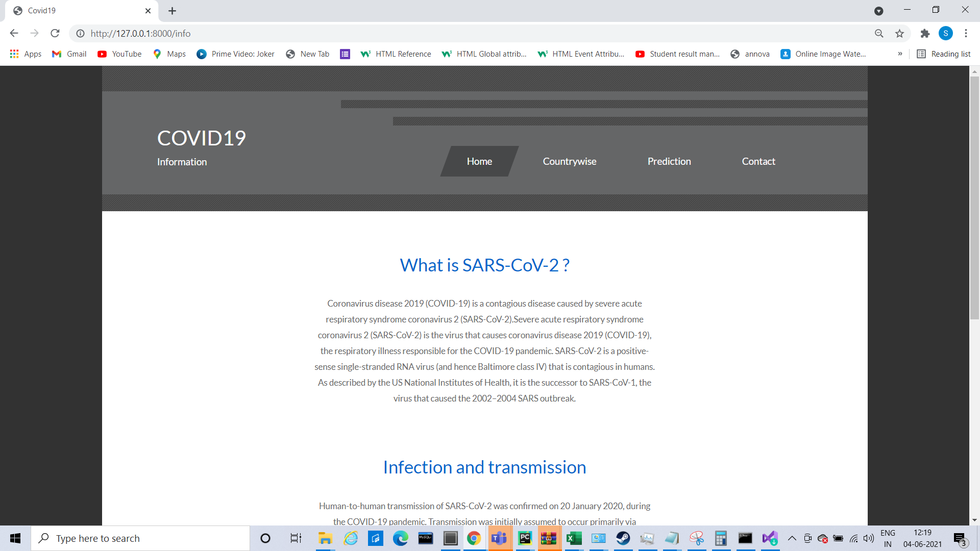Click the Home nav tab
Viewport: 980px width, 551px height.
pos(479,161)
